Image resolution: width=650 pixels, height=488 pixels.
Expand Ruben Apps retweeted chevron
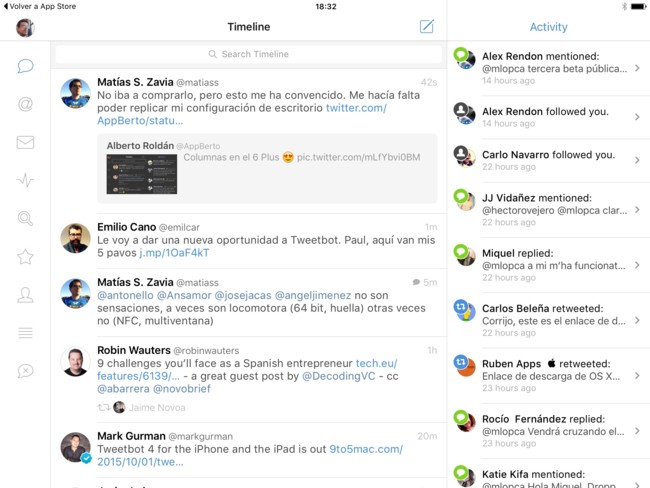(x=637, y=376)
